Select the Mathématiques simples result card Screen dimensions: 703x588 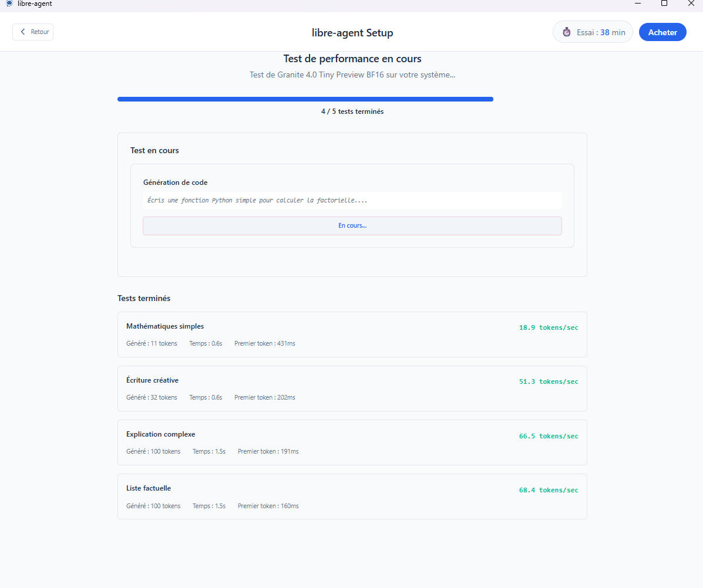(x=352, y=334)
